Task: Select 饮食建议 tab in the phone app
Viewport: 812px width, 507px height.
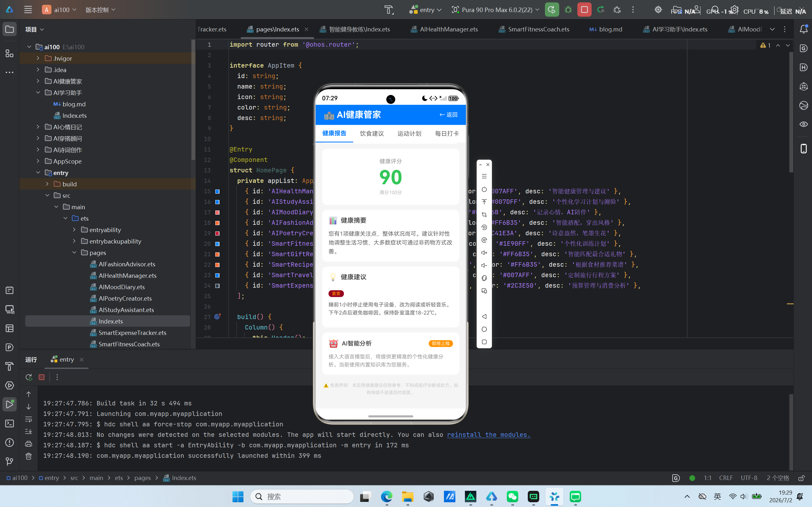Action: point(372,133)
